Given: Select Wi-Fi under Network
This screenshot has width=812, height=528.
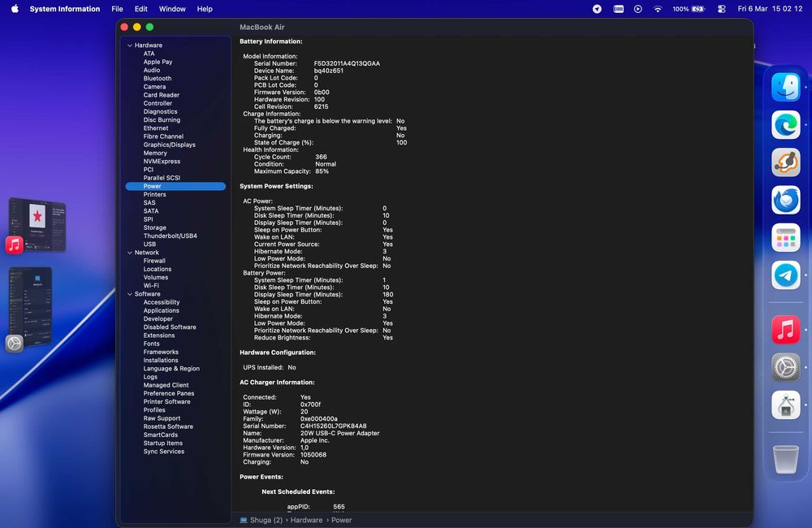Looking at the screenshot, I should point(151,286).
